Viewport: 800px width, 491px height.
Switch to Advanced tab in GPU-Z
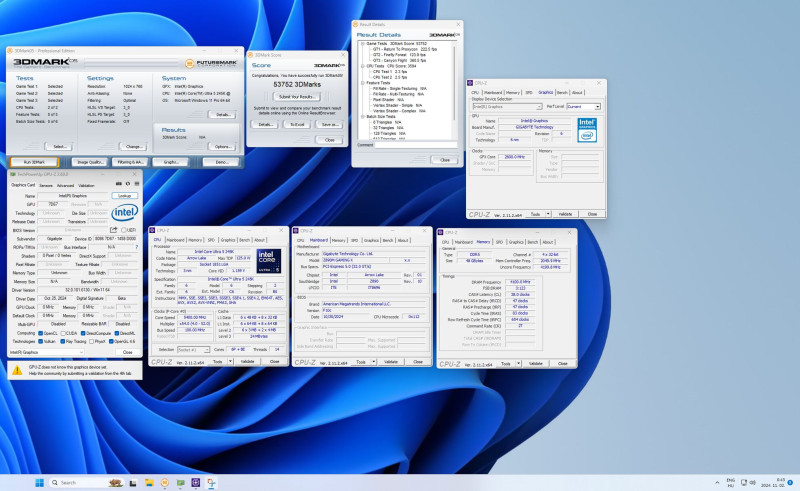click(65, 185)
